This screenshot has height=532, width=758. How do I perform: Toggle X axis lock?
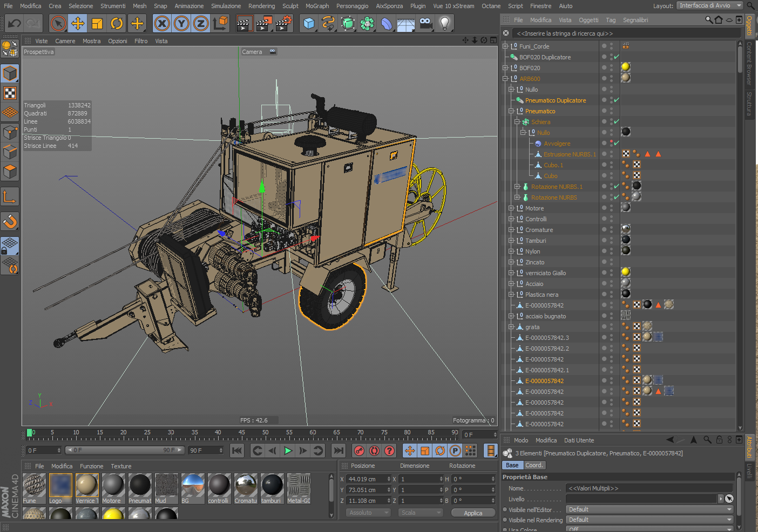click(162, 23)
